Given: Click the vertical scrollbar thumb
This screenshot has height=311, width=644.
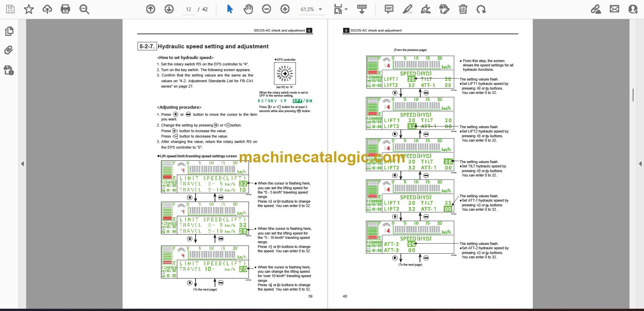Looking at the screenshot, I should pyautogui.click(x=633, y=95).
